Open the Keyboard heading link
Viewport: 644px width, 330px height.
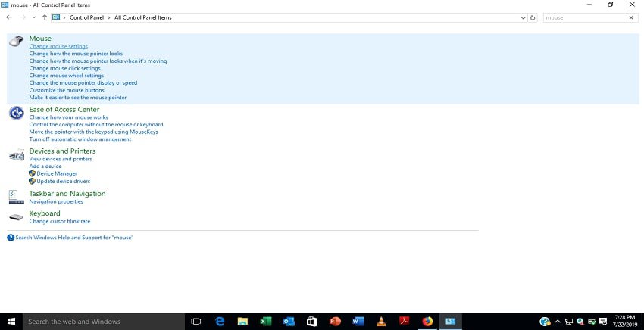point(45,213)
